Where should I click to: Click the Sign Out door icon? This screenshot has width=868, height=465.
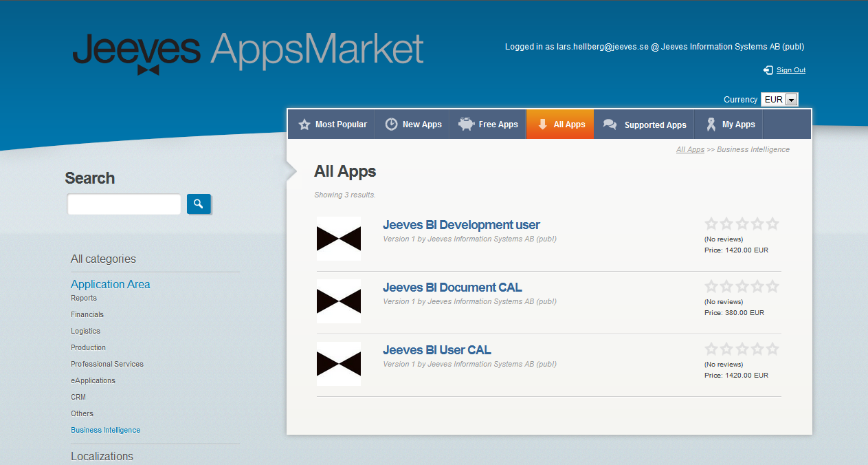768,70
